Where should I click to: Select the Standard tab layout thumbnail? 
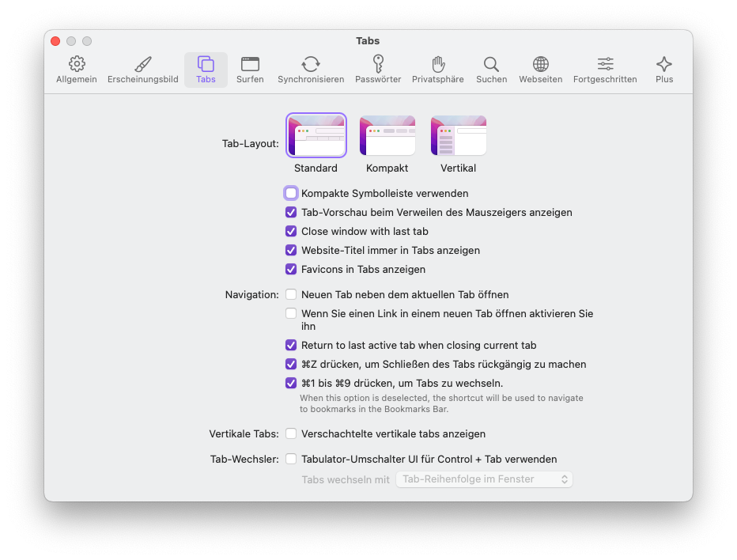(x=316, y=136)
